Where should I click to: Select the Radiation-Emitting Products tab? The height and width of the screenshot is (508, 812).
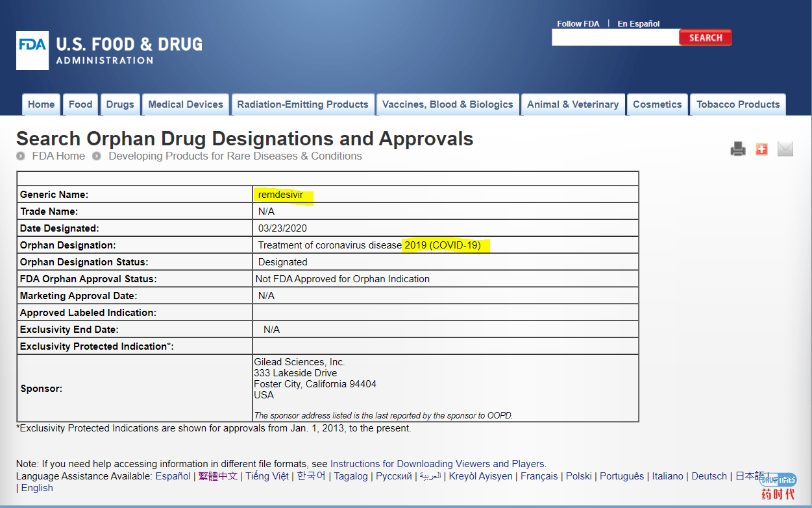302,104
